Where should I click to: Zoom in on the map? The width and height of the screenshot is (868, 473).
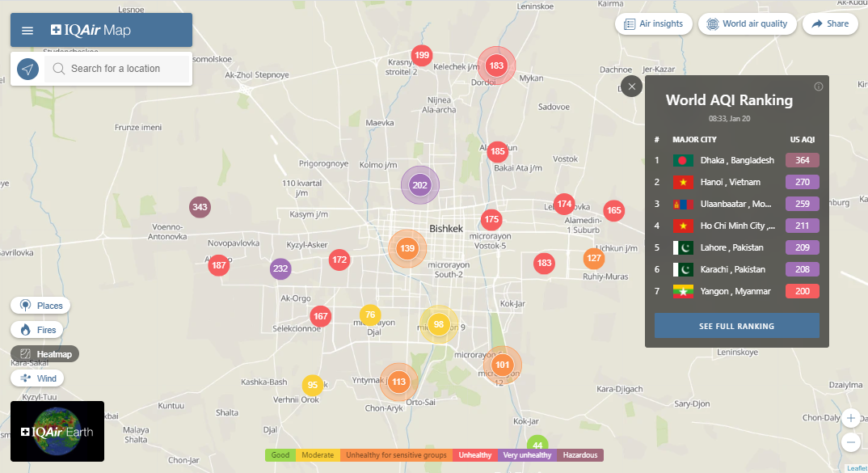coord(850,418)
